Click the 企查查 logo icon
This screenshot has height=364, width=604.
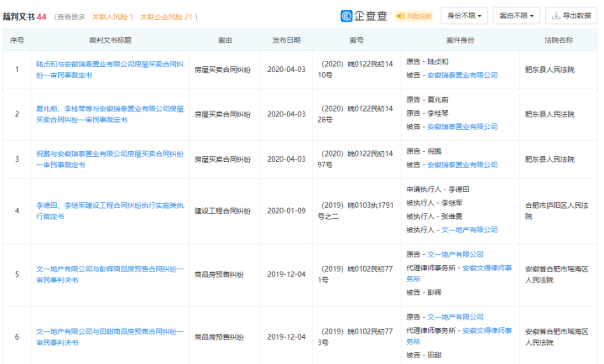click(x=346, y=16)
